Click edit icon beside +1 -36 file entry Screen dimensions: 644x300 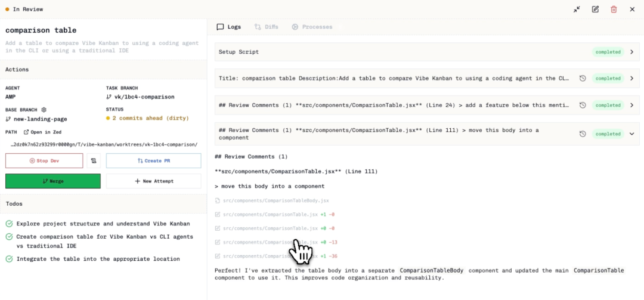[218, 256]
